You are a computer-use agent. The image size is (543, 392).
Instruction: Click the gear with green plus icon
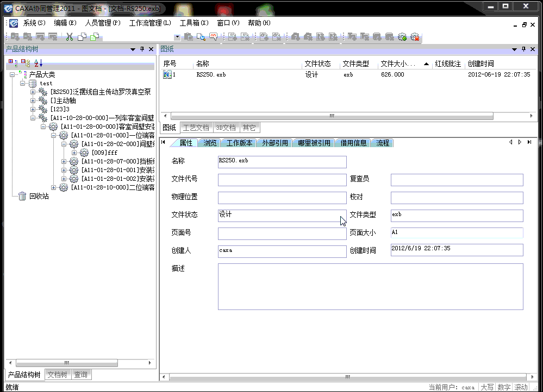(x=402, y=37)
